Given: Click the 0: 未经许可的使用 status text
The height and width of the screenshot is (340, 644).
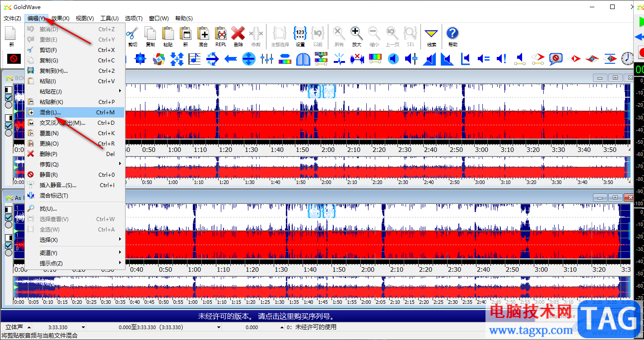Looking at the screenshot, I should click(312, 327).
